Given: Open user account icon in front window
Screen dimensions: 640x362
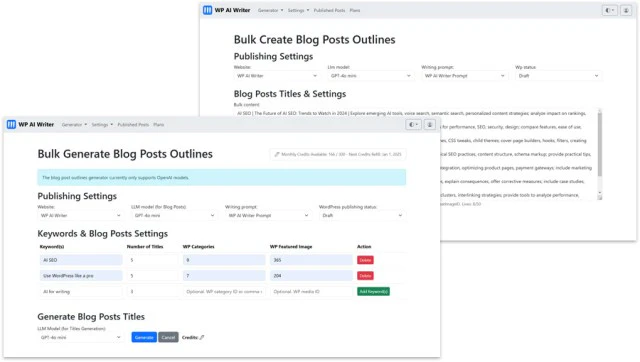Looking at the screenshot, I should click(429, 124).
